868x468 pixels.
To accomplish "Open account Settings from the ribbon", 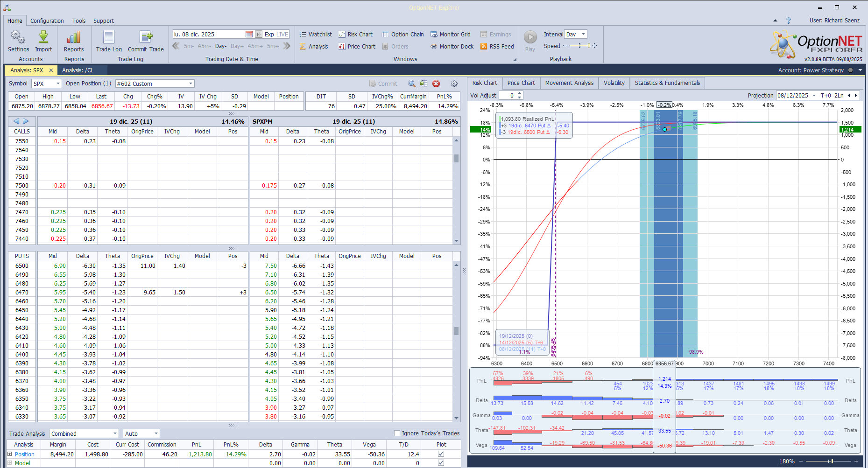I will point(18,42).
